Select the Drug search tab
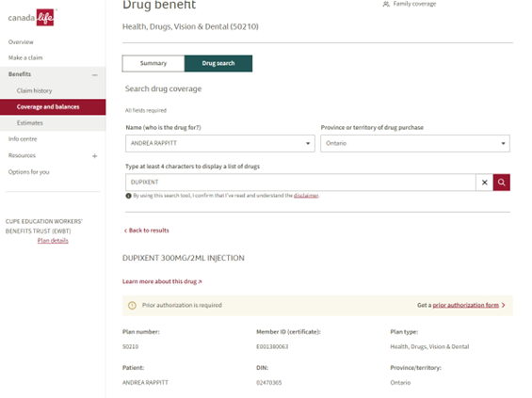 (x=218, y=63)
